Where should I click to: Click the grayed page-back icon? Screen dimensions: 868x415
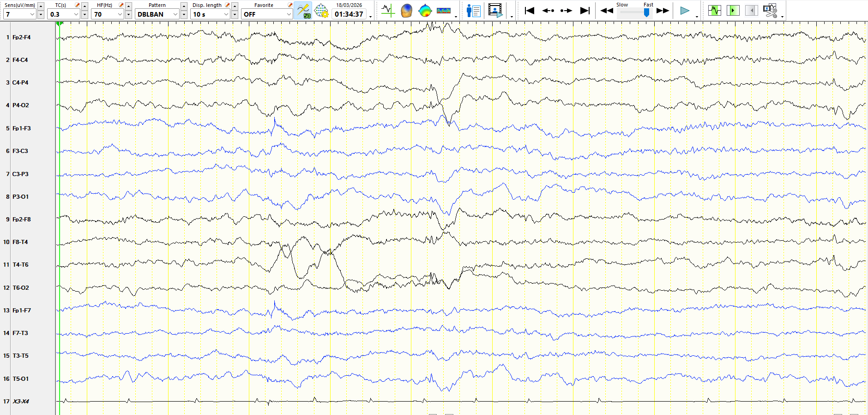(x=751, y=10)
